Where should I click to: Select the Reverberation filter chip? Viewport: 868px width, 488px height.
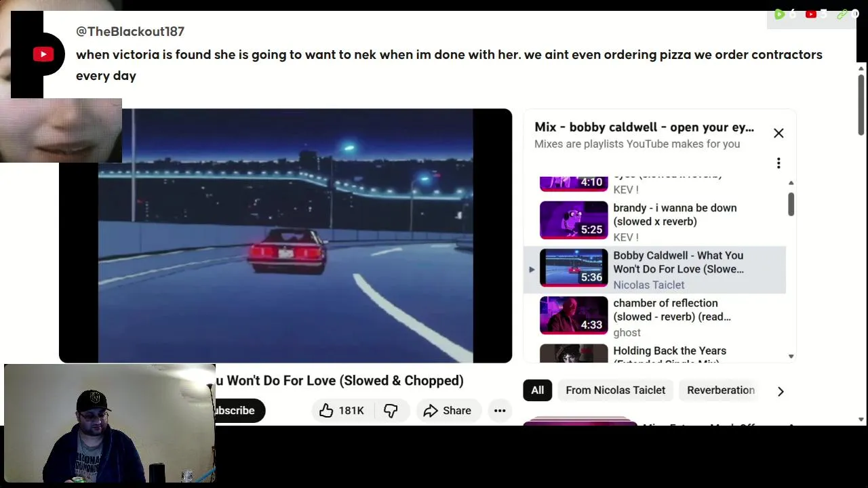tap(720, 390)
